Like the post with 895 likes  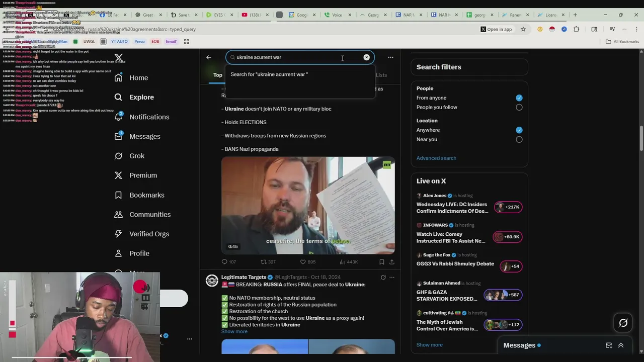click(307, 262)
